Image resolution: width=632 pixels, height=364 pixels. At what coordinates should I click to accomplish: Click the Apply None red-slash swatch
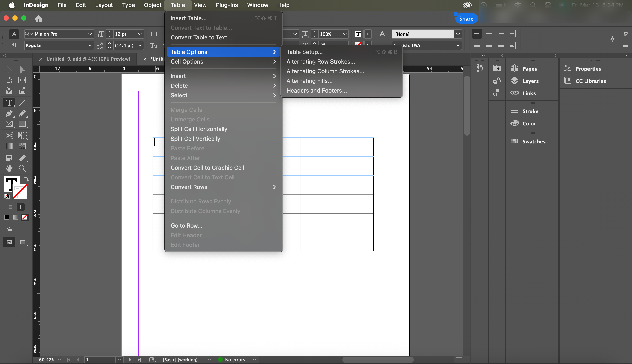(24, 217)
